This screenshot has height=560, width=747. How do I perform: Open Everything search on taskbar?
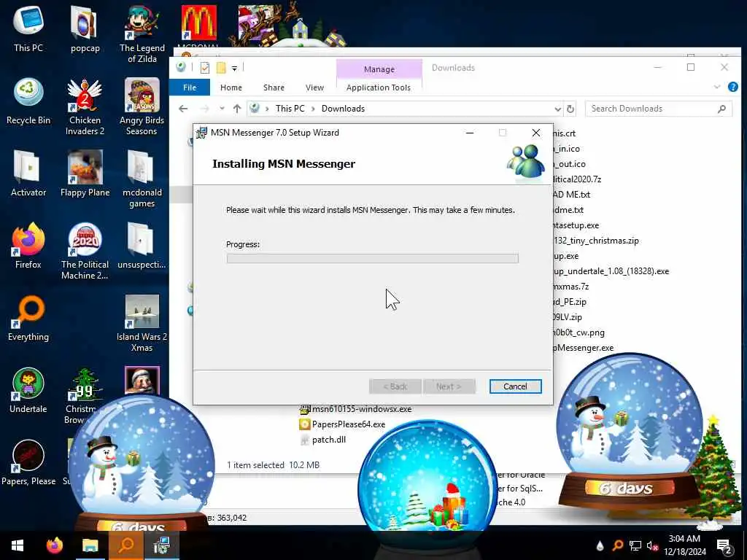coord(126,545)
